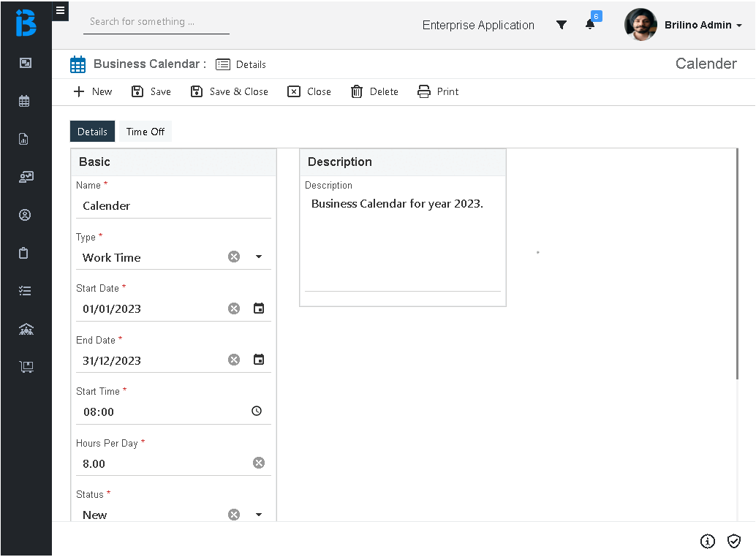Switch to the Time Off tab
The height and width of the screenshot is (557, 756).
(145, 132)
